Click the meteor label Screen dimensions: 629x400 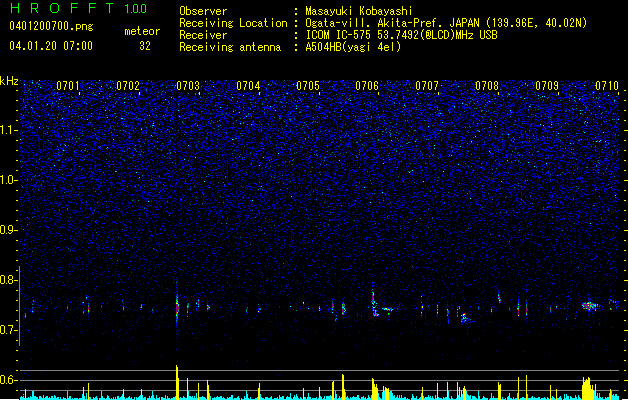tap(142, 31)
